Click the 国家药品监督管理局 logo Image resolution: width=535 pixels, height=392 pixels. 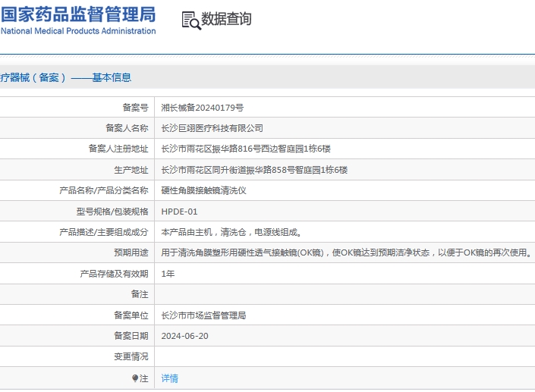(x=78, y=14)
